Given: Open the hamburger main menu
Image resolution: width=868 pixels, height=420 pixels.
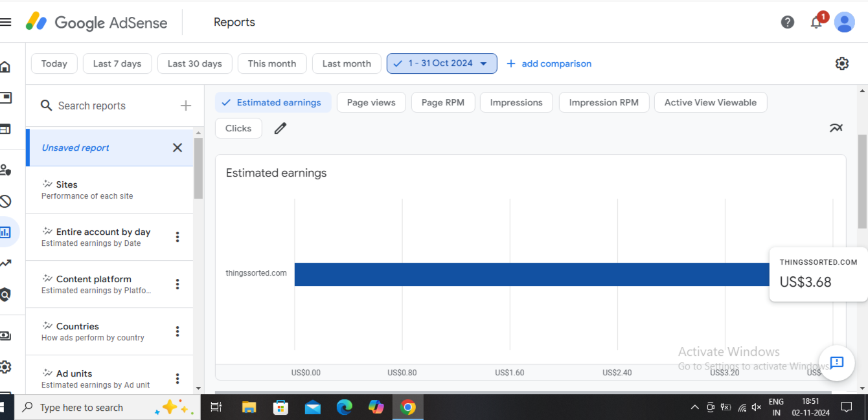Looking at the screenshot, I should [5, 22].
